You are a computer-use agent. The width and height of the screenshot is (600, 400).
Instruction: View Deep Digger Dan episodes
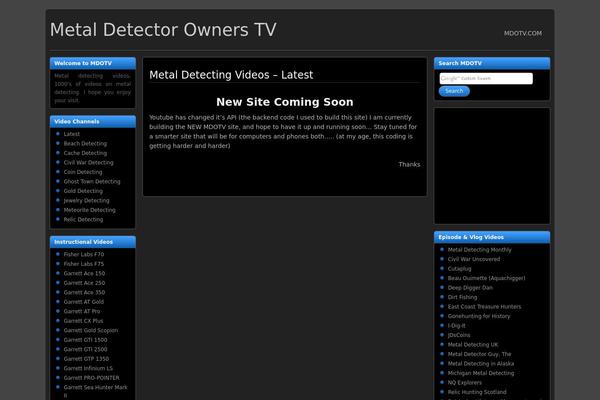pos(470,288)
